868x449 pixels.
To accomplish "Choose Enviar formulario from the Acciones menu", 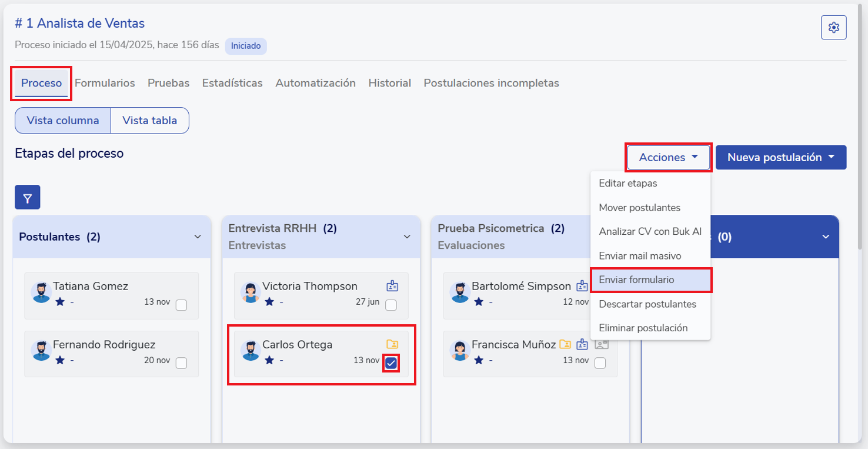I will (x=636, y=280).
